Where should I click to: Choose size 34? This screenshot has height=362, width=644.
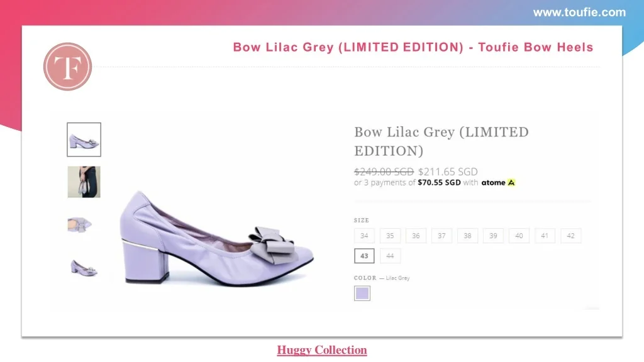(x=364, y=236)
